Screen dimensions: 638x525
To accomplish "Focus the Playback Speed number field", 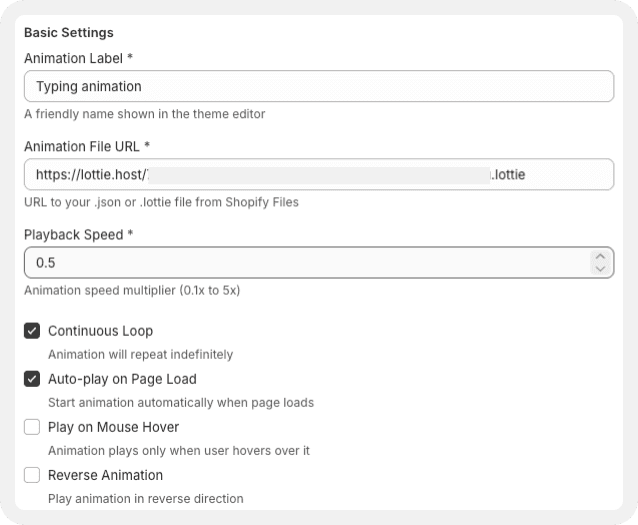I will 300,262.
